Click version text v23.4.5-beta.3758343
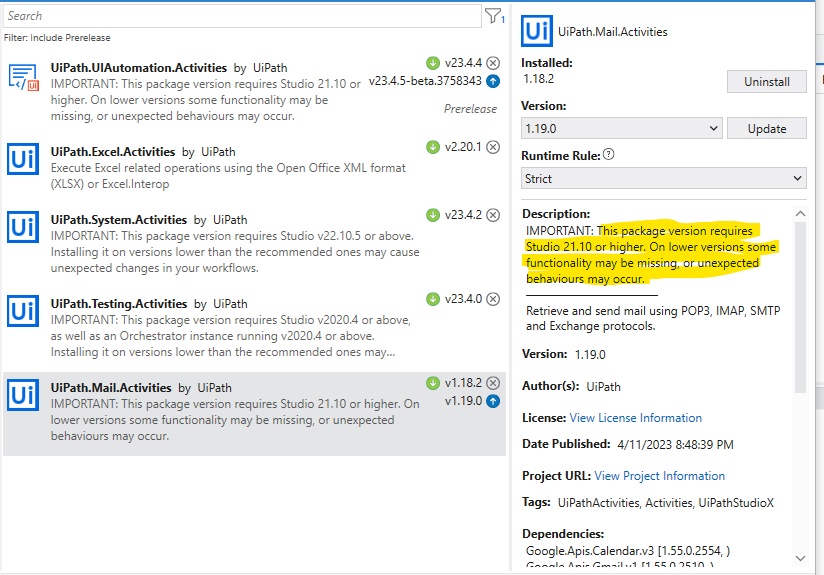 click(x=425, y=81)
